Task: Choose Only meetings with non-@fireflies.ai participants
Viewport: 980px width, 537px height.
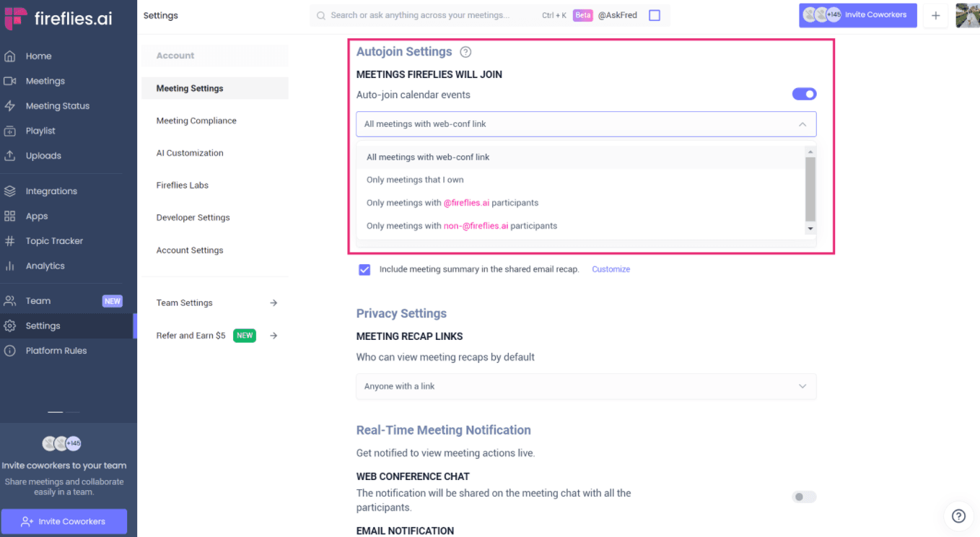Action: [x=580, y=226]
